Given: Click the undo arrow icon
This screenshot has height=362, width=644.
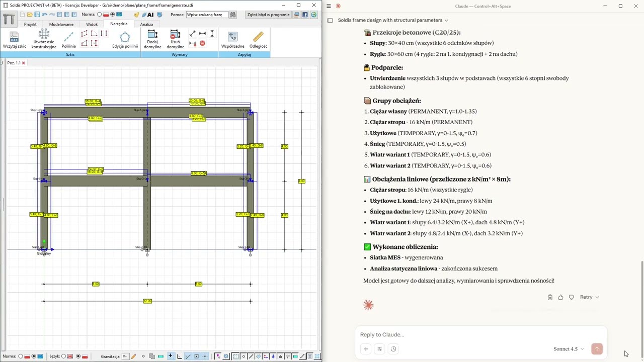Looking at the screenshot, I should (45, 15).
